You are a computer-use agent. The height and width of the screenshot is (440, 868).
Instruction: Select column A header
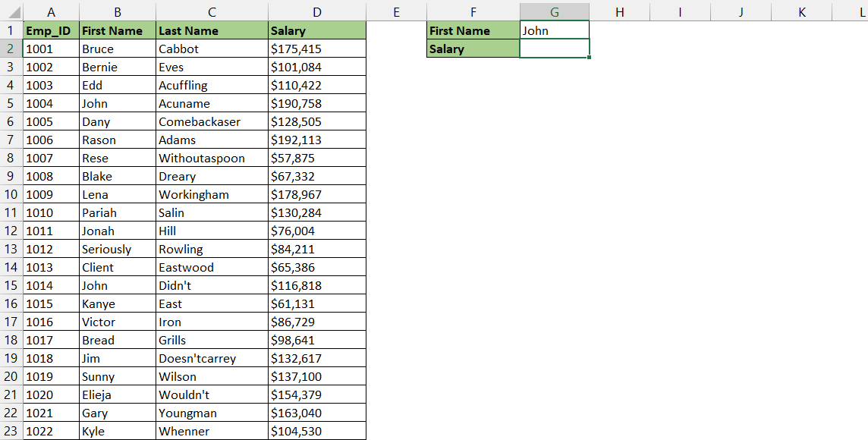point(51,11)
